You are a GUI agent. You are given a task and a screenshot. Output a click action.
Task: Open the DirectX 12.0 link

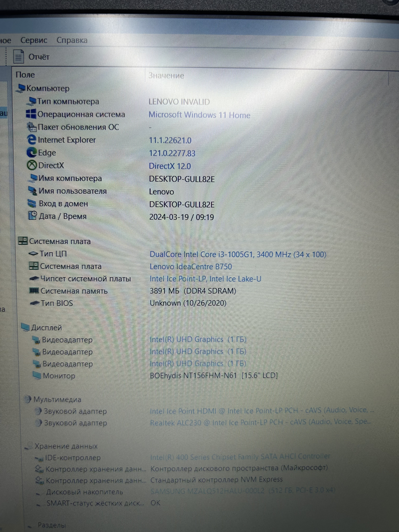pyautogui.click(x=170, y=166)
